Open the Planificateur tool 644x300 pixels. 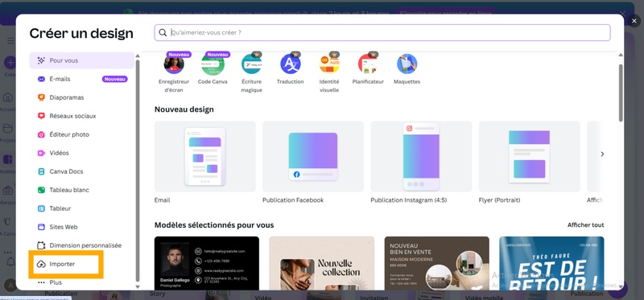(368, 69)
